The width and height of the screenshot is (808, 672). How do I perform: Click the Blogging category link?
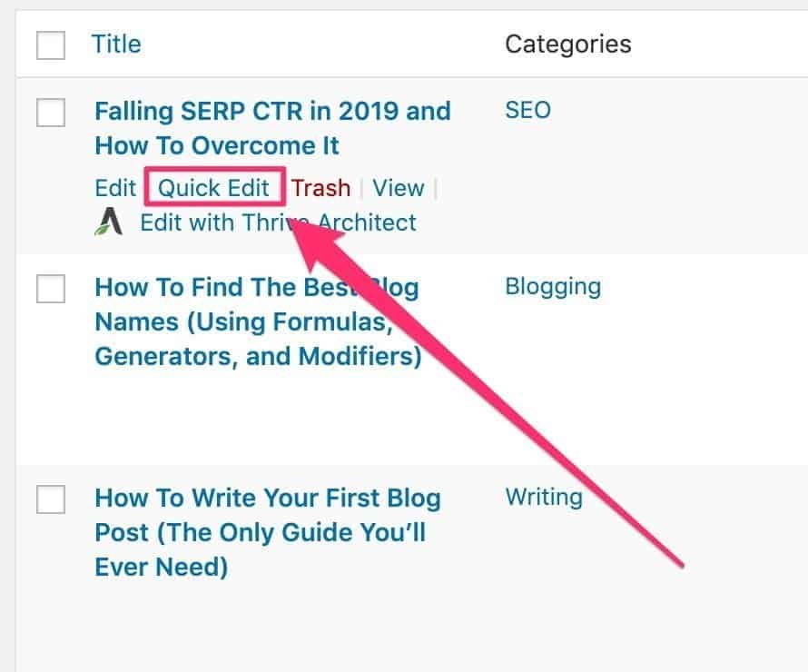coord(553,287)
